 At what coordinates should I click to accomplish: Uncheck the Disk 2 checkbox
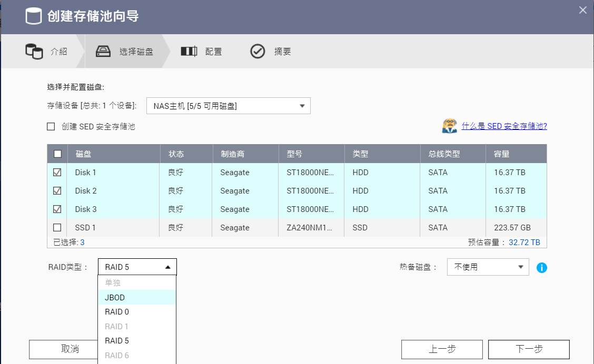57,191
